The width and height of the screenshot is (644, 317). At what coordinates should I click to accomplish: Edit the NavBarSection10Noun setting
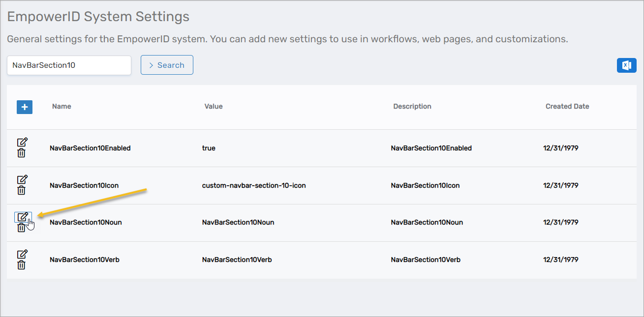click(22, 217)
